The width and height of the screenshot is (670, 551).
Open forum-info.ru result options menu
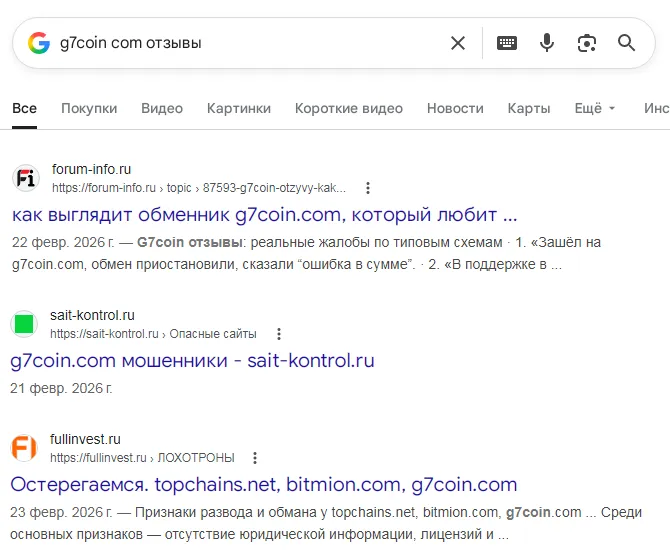coord(367,188)
